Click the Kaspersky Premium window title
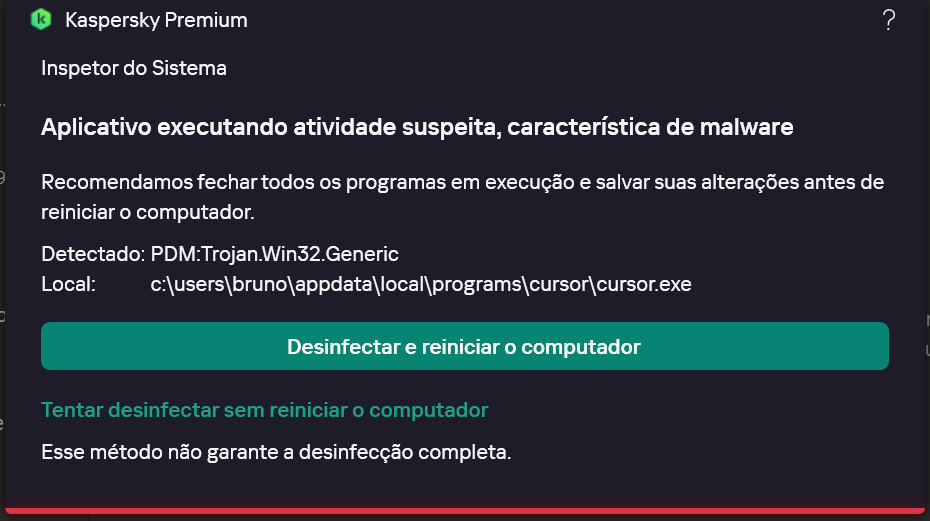Viewport: 930px width, 521px height. (156, 20)
